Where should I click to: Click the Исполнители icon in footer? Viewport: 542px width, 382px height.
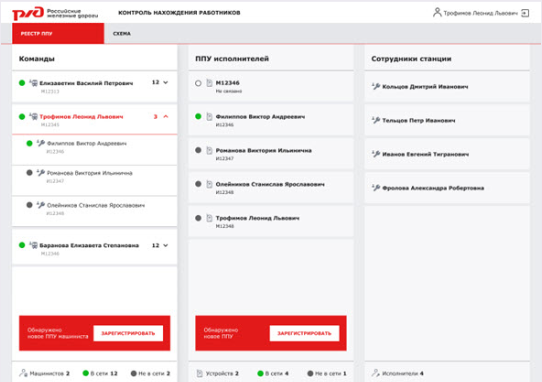point(375,373)
